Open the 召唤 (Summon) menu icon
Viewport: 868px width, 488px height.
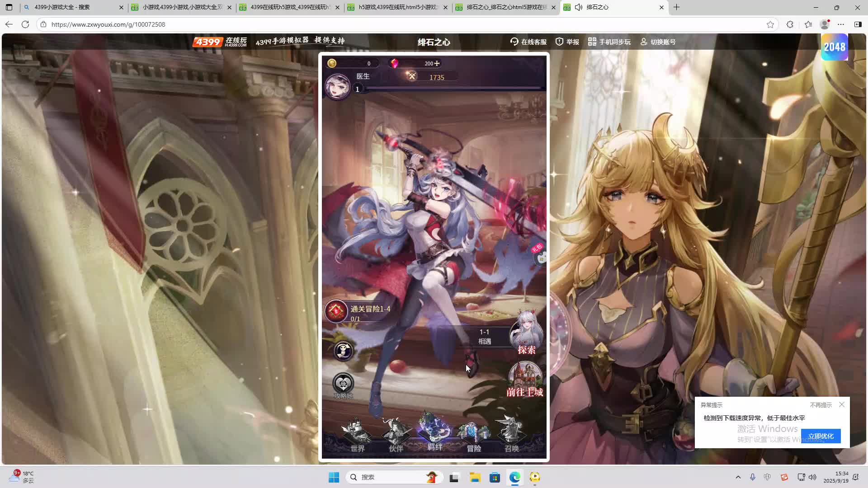coord(511,435)
